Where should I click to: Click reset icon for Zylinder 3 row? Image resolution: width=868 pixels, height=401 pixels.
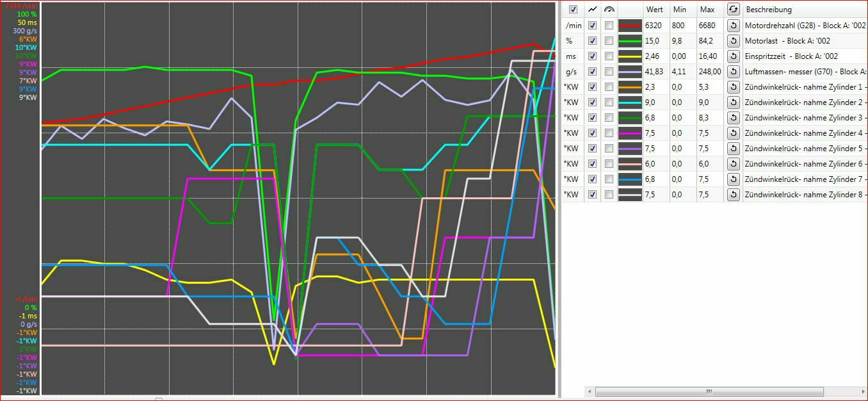point(733,118)
